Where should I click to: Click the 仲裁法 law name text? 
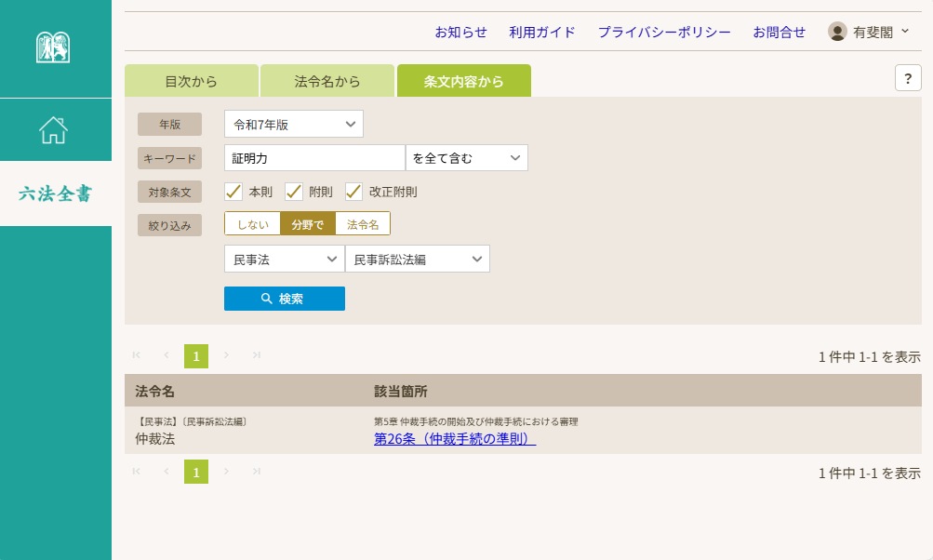coord(154,439)
